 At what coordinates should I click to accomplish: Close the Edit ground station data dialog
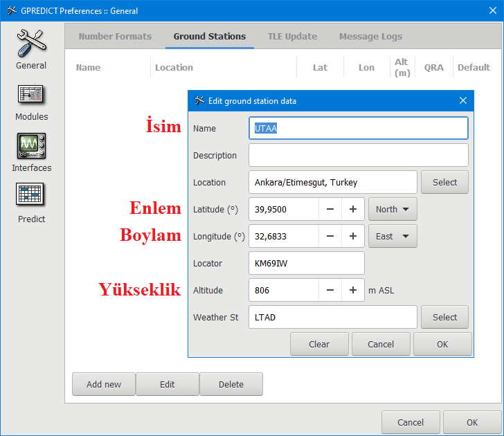coord(463,100)
